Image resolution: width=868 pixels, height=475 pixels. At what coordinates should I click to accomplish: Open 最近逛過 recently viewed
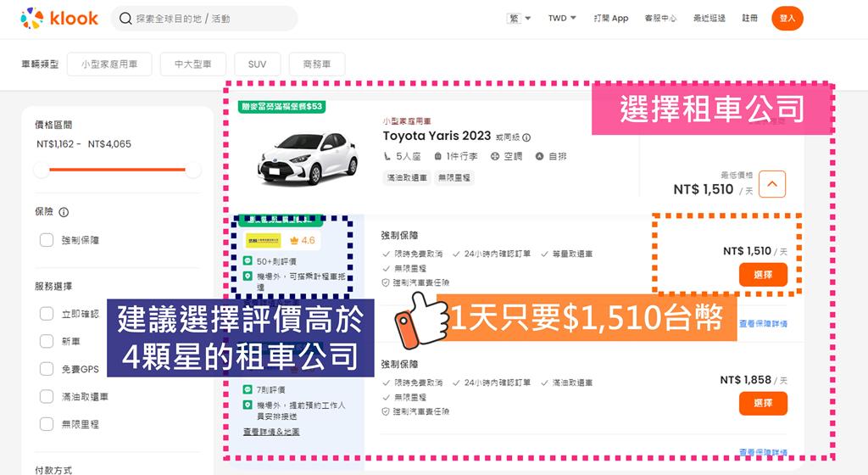pyautogui.click(x=709, y=19)
